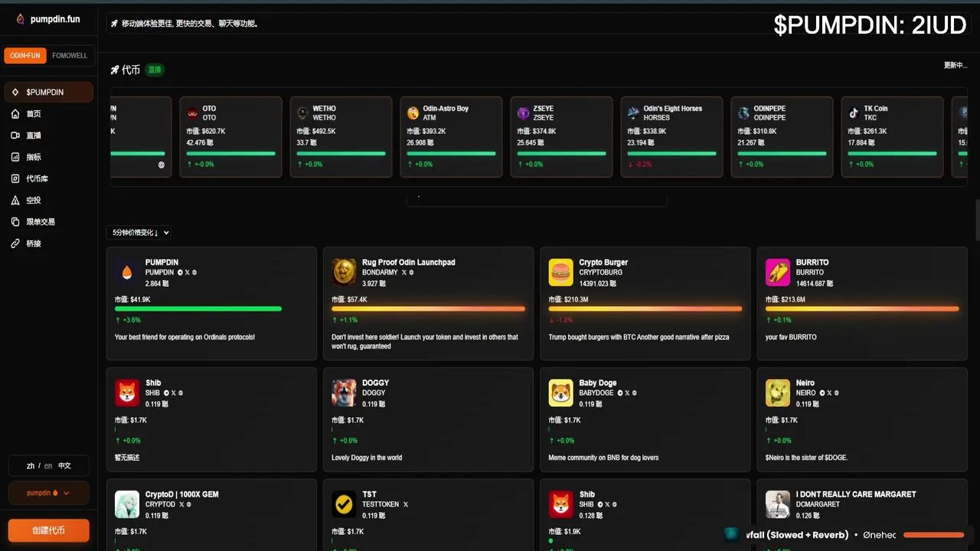Open the home icon 首页

tap(15, 114)
